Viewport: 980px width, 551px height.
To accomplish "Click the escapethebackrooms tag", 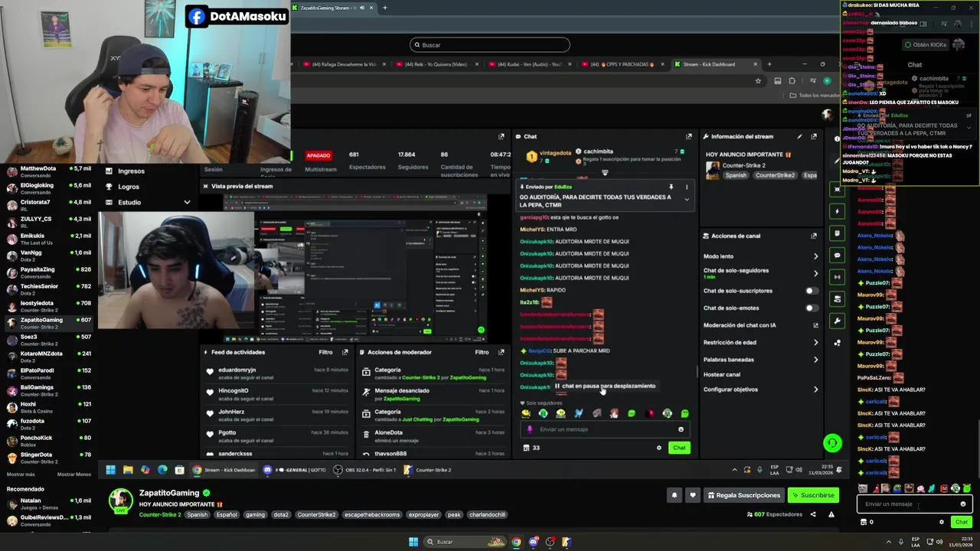I will click(372, 515).
